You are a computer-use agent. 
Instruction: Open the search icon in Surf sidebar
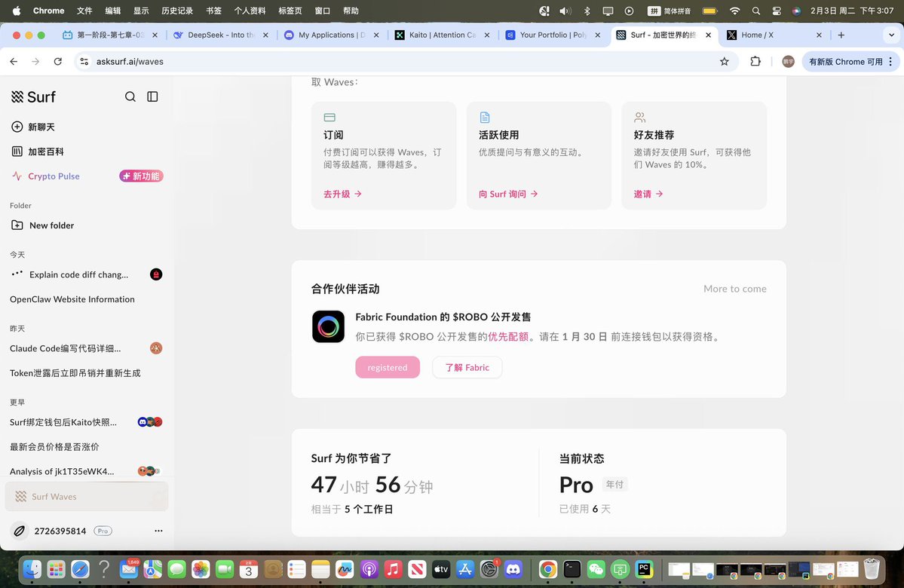pyautogui.click(x=130, y=96)
